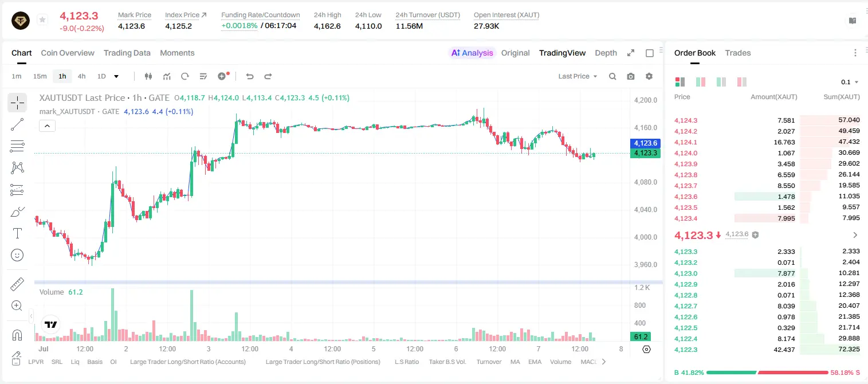
Task: Switch to the Trades tab
Action: (x=738, y=53)
